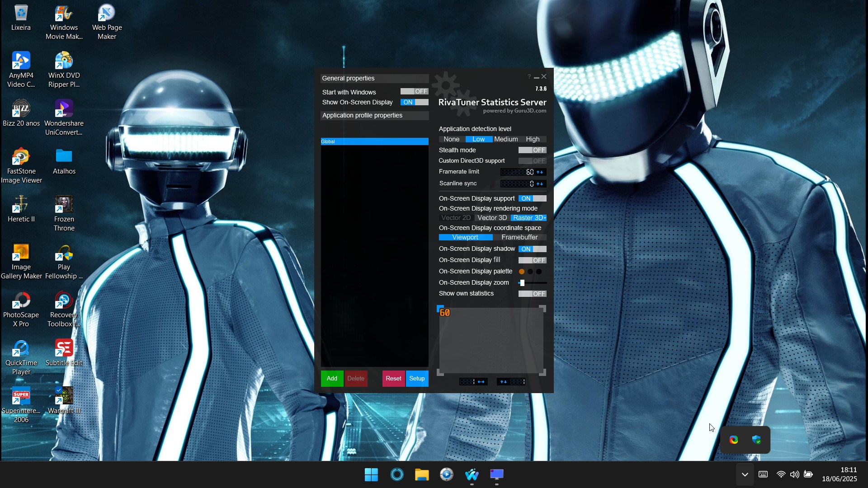Image resolution: width=868 pixels, height=488 pixels.
Task: Click Scanline sync stepper arrows
Action: pyautogui.click(x=540, y=184)
